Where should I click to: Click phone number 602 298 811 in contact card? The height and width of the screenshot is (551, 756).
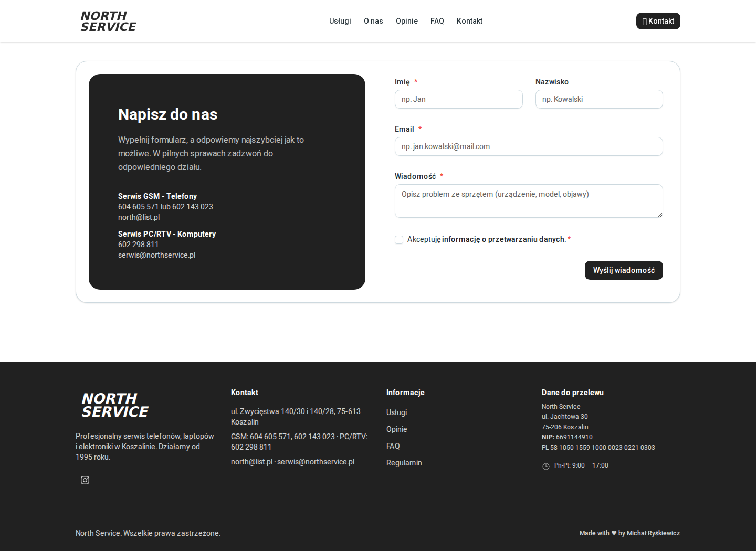(x=139, y=245)
